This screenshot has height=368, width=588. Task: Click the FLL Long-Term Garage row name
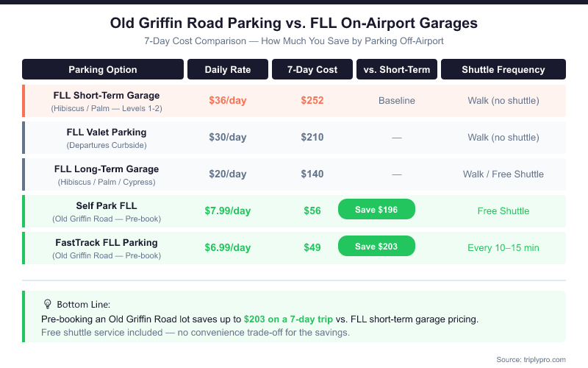point(107,169)
